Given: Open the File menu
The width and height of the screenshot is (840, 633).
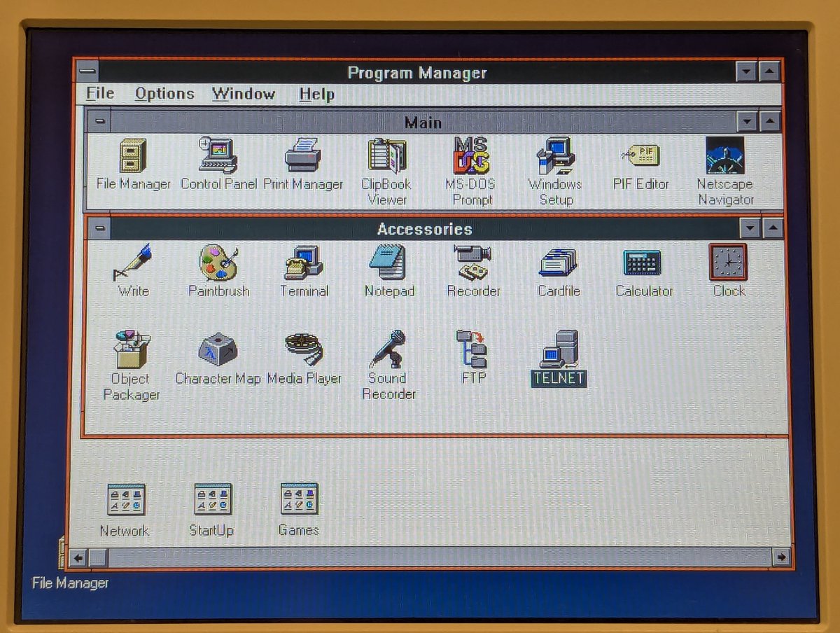Looking at the screenshot, I should [100, 94].
